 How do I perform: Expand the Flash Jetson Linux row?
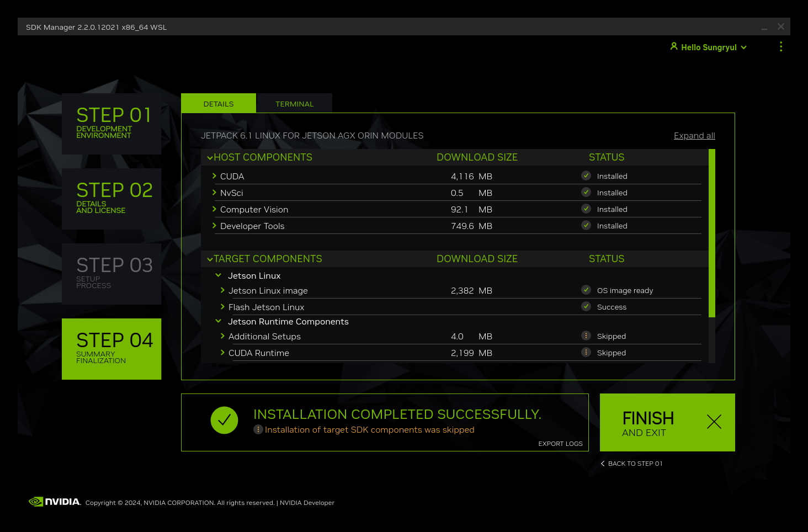click(x=222, y=307)
